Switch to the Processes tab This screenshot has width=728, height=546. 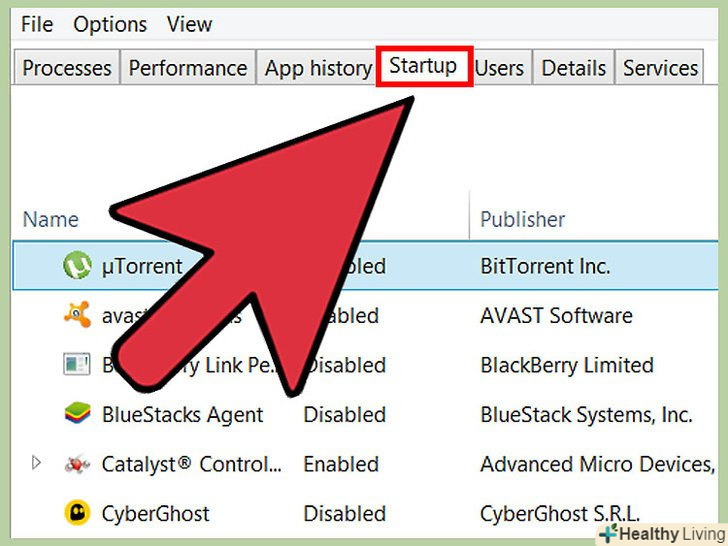coord(67,68)
